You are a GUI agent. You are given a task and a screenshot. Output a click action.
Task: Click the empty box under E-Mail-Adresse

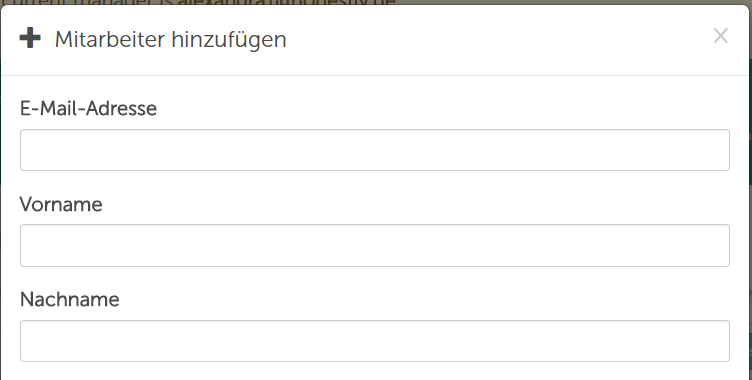click(x=375, y=150)
